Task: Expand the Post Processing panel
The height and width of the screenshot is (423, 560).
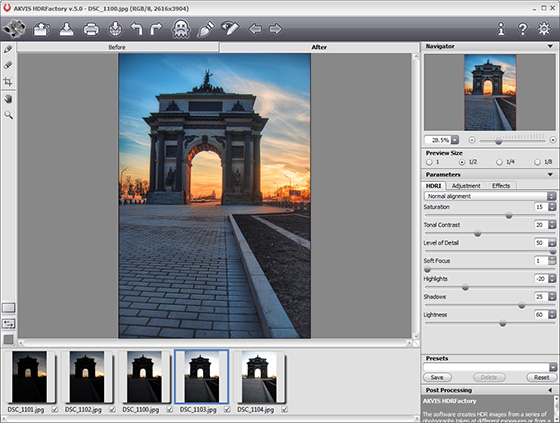Action: tap(550, 390)
